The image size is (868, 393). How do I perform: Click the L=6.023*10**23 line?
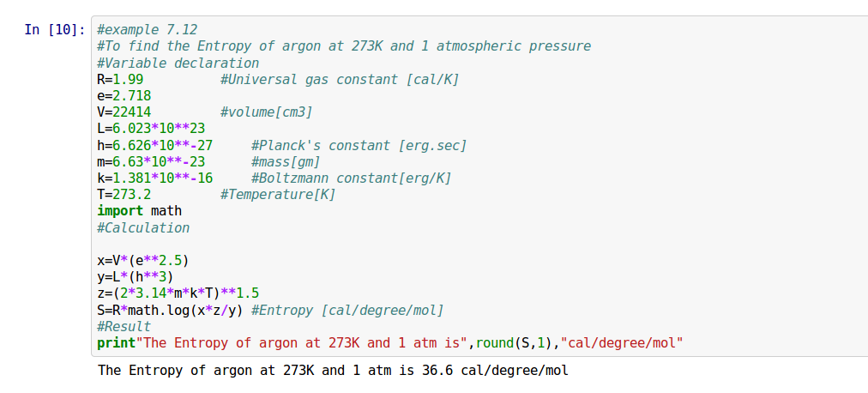tap(150, 129)
